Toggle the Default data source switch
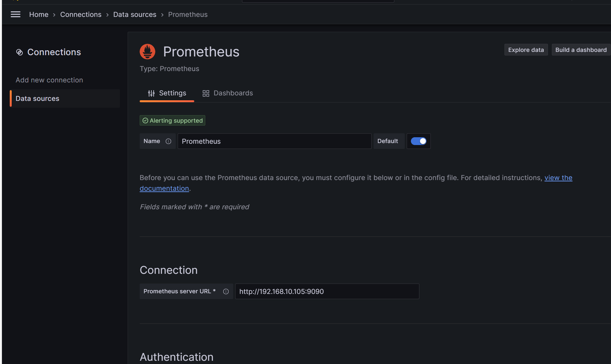This screenshot has height=364, width=611. [x=419, y=141]
